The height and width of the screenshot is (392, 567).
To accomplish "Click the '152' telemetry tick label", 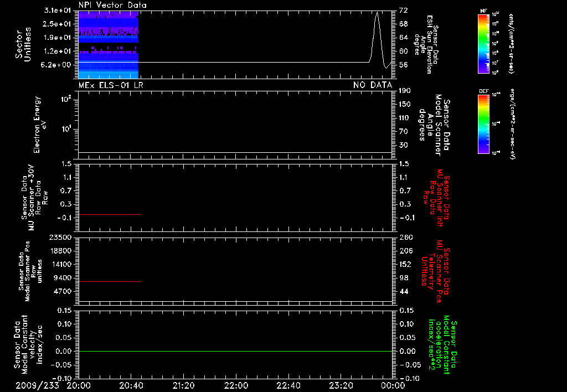I will pyautogui.click(x=405, y=264).
